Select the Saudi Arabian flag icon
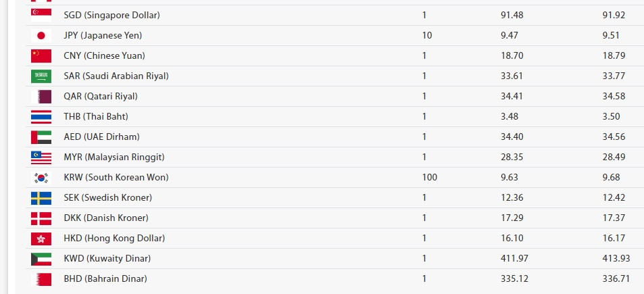 [41, 76]
